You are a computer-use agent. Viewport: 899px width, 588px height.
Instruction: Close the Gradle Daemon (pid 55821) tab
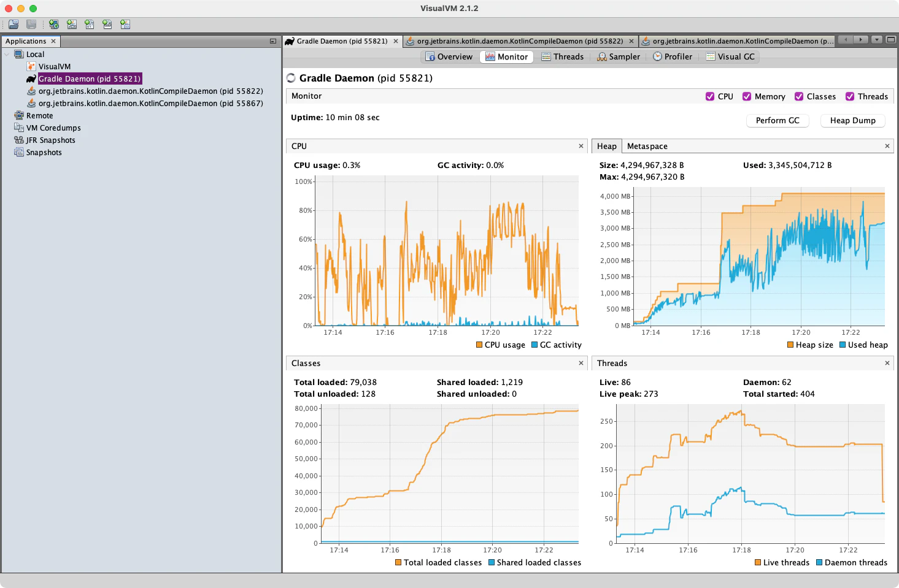coord(396,41)
